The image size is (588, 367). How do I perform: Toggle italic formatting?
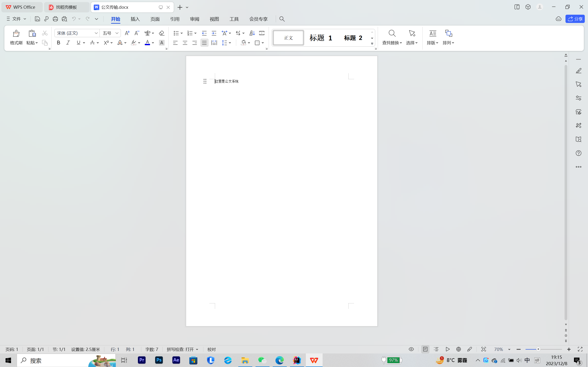[x=68, y=43]
